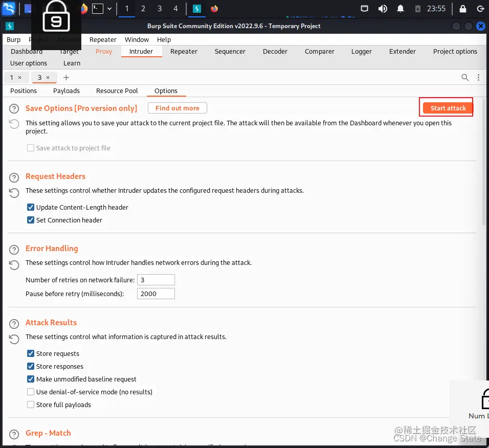Screen dimensions: 489x448
Task: Open help for Grep - Match section
Action: (x=14, y=434)
